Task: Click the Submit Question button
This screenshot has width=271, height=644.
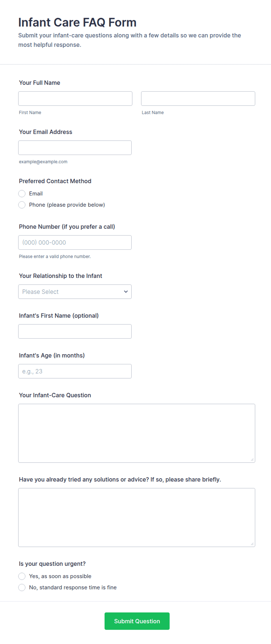Action: [137, 621]
